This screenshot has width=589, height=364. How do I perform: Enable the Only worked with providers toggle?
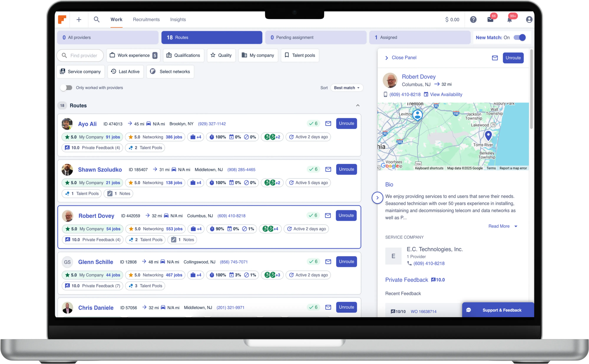point(66,88)
